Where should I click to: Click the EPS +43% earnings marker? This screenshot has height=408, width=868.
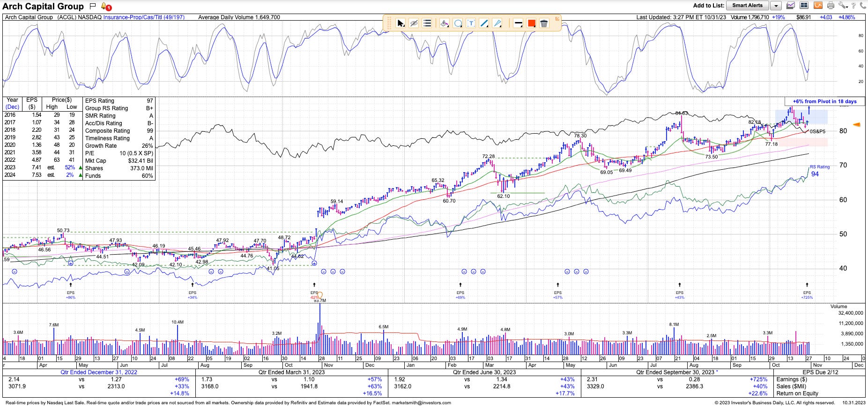[x=679, y=295]
